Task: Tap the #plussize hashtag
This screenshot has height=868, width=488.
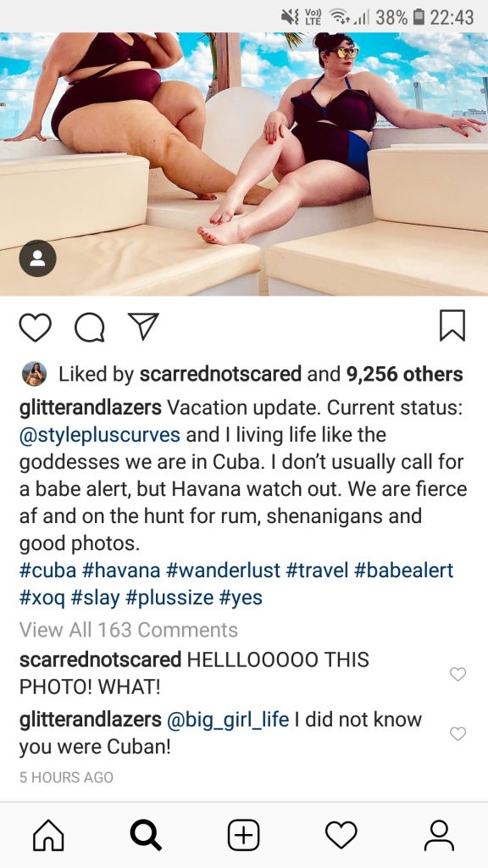Action: click(169, 598)
